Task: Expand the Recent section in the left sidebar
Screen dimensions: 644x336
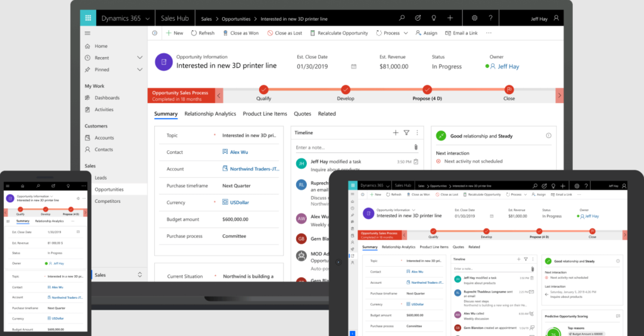Action: click(140, 58)
